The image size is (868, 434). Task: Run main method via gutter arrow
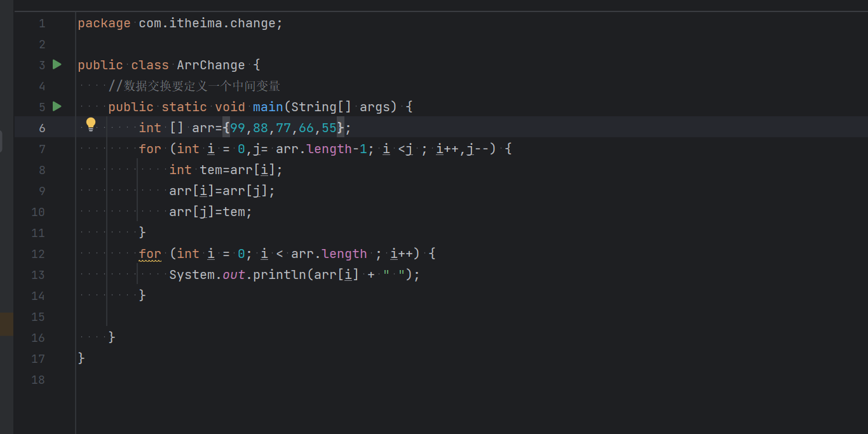[57, 107]
